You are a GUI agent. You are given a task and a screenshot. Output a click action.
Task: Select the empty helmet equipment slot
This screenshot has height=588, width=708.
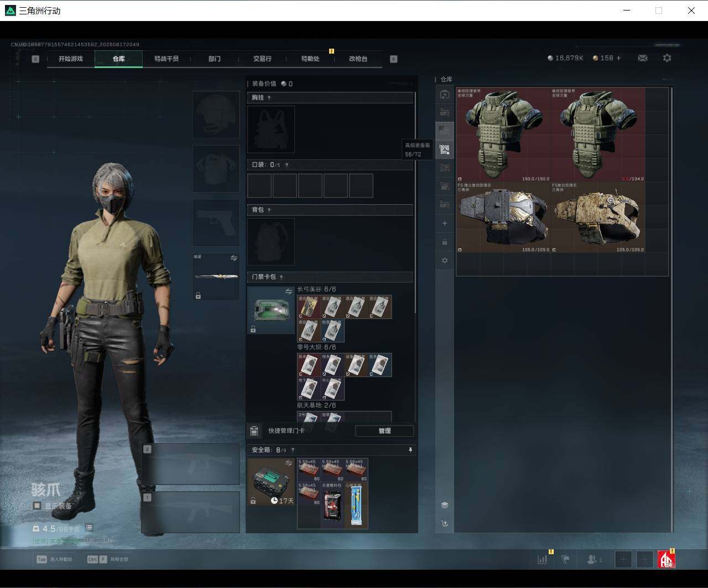tap(216, 115)
